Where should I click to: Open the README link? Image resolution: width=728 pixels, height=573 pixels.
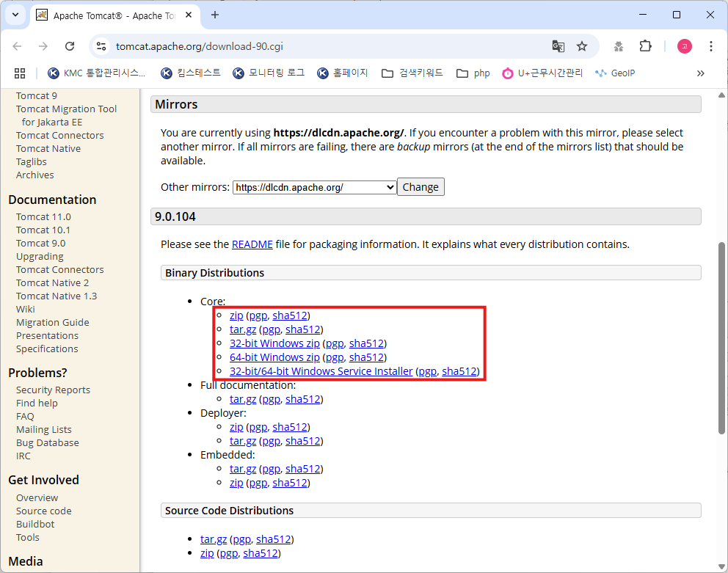coord(252,244)
